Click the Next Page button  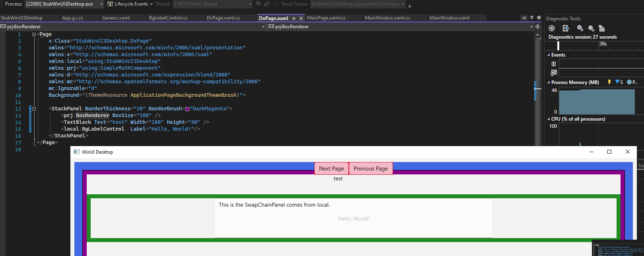coord(331,168)
